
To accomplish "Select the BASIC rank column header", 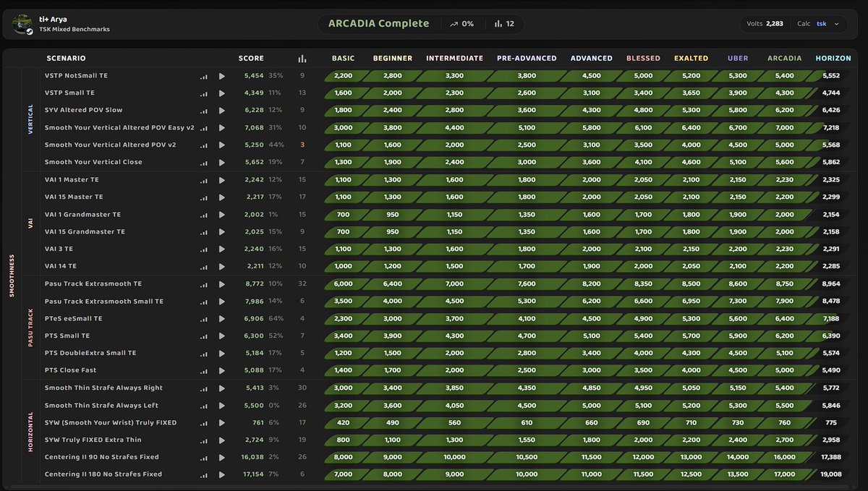I will click(344, 59).
